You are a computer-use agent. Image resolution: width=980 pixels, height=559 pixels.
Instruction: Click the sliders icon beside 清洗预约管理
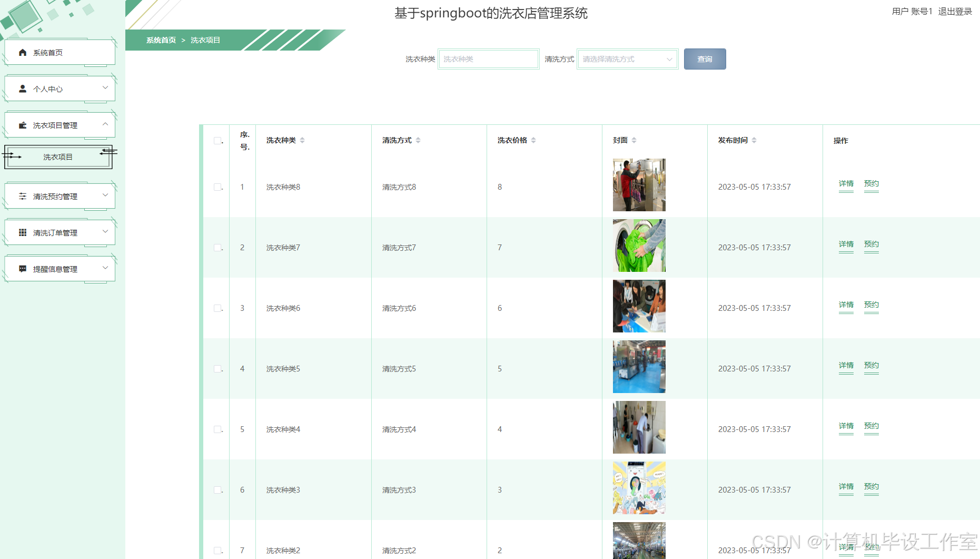tap(23, 197)
